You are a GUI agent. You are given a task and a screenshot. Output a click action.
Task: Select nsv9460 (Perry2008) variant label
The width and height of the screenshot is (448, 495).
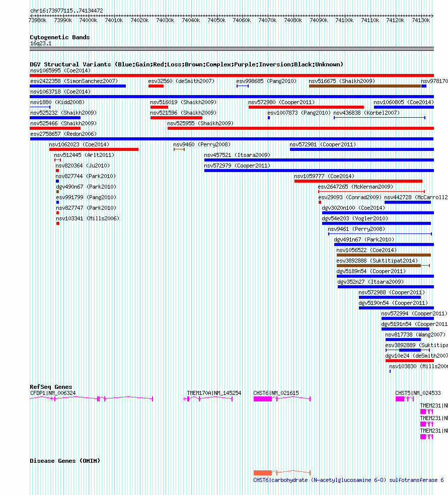(x=202, y=144)
